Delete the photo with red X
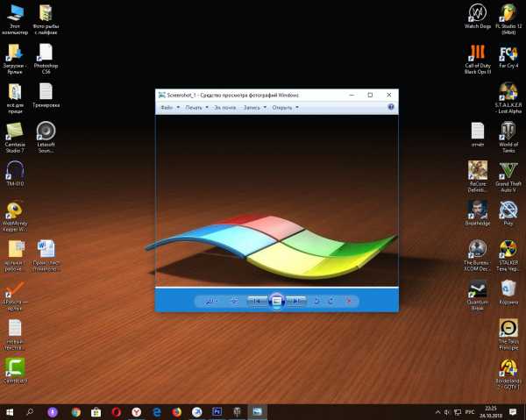526x420 pixels. pos(349,301)
